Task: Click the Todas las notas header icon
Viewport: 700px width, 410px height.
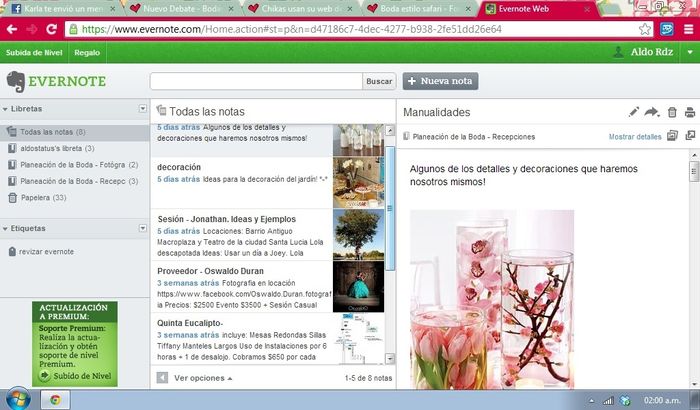Action: [x=161, y=110]
